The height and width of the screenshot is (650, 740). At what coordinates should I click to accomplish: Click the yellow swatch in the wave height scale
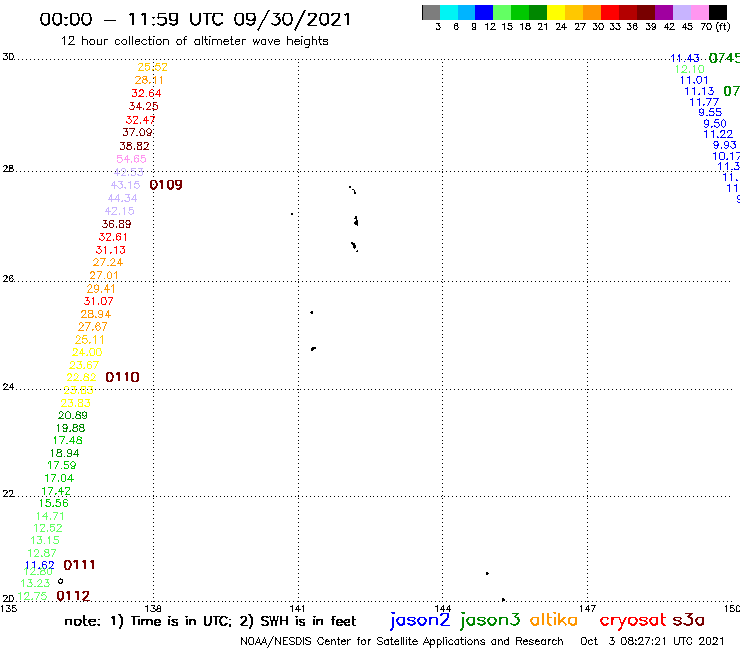[556, 12]
